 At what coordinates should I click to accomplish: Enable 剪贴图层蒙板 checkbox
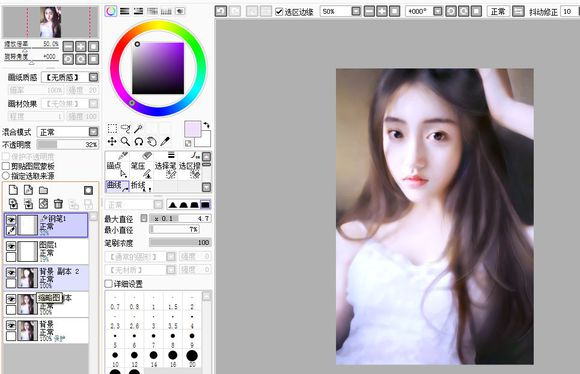tap(6, 166)
